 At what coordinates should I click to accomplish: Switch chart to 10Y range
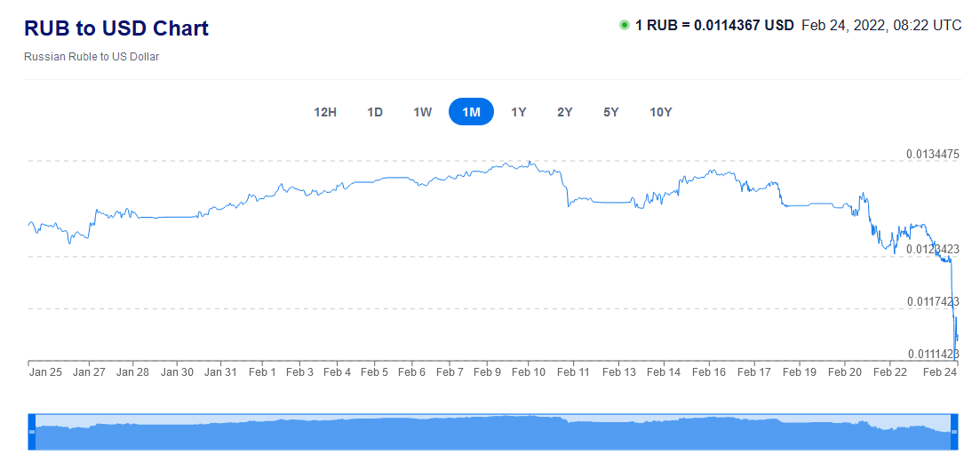661,113
